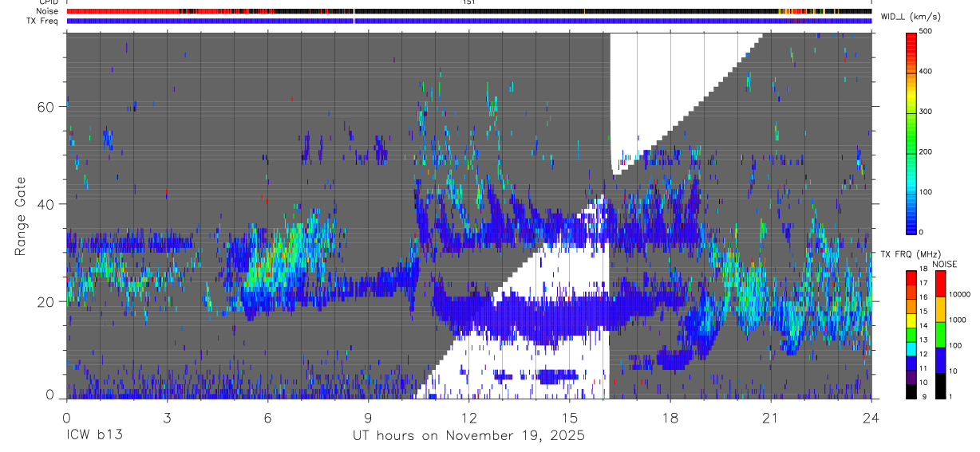The width and height of the screenshot is (980, 452).
Task: Click the 1000 tick on NOISE legend
Action: pos(957,320)
